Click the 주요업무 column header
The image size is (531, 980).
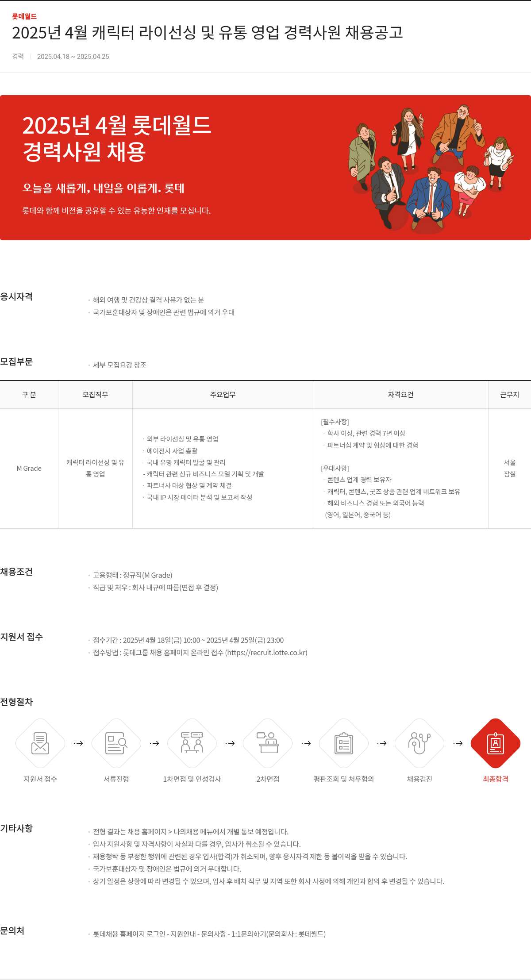coord(223,395)
